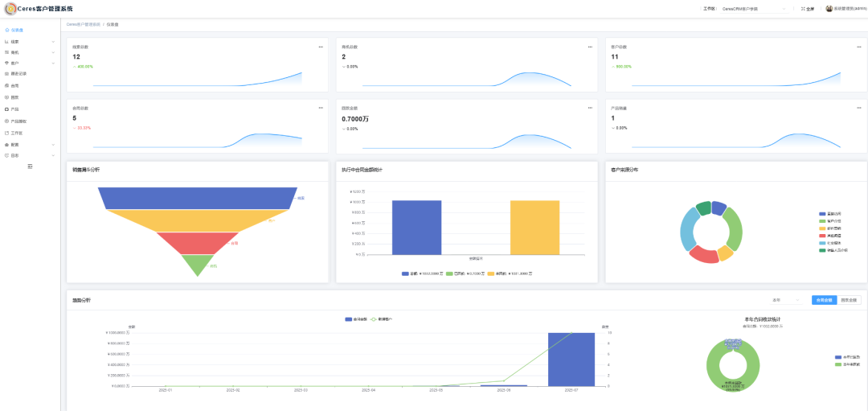Switch to 合同金额 tab in trend panel

click(824, 300)
